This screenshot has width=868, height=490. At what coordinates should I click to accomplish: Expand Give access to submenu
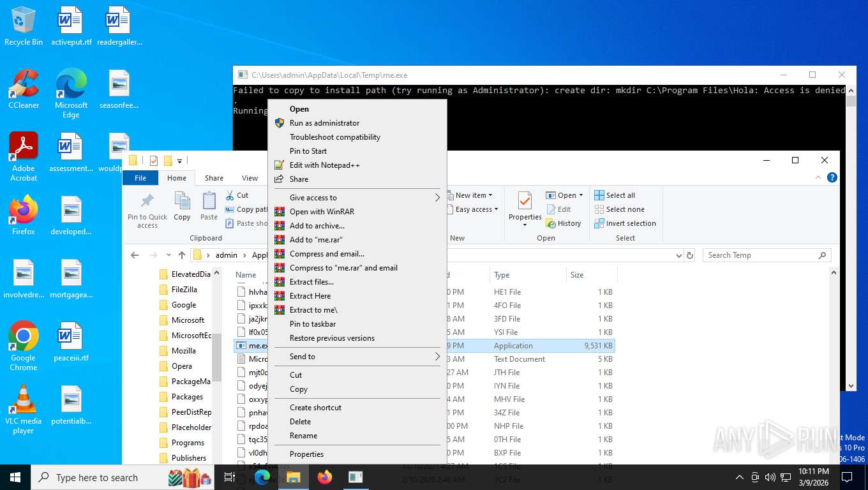(357, 198)
